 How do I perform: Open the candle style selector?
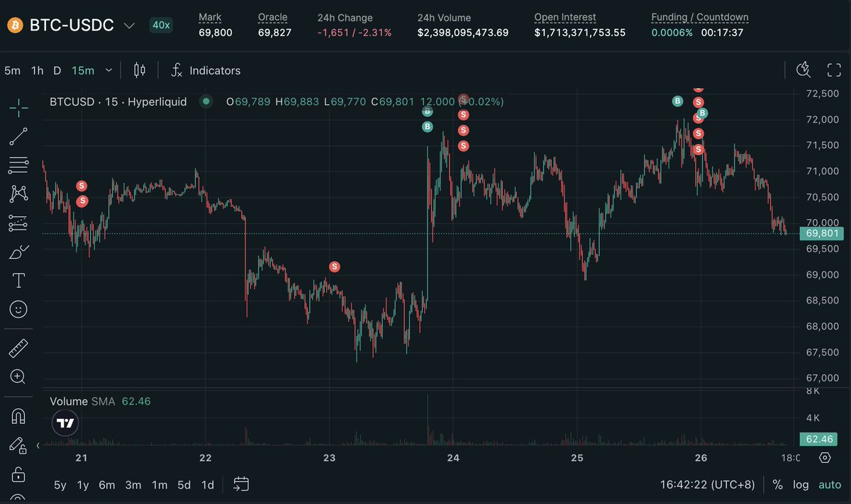pos(139,70)
